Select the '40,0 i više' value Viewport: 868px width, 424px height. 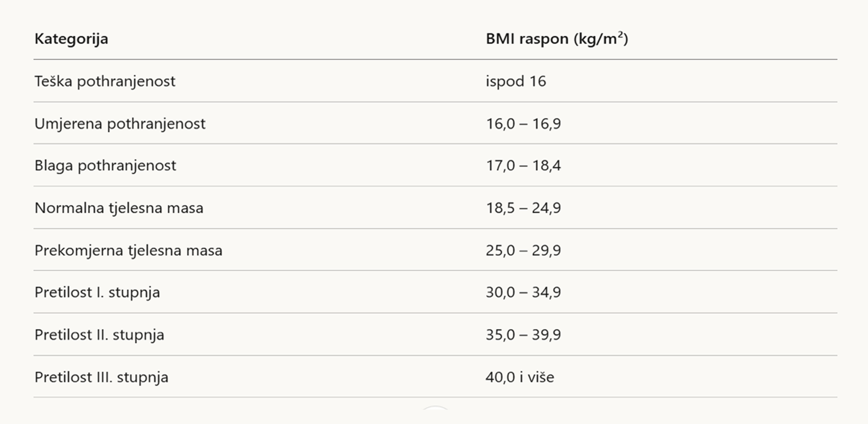[x=520, y=377]
